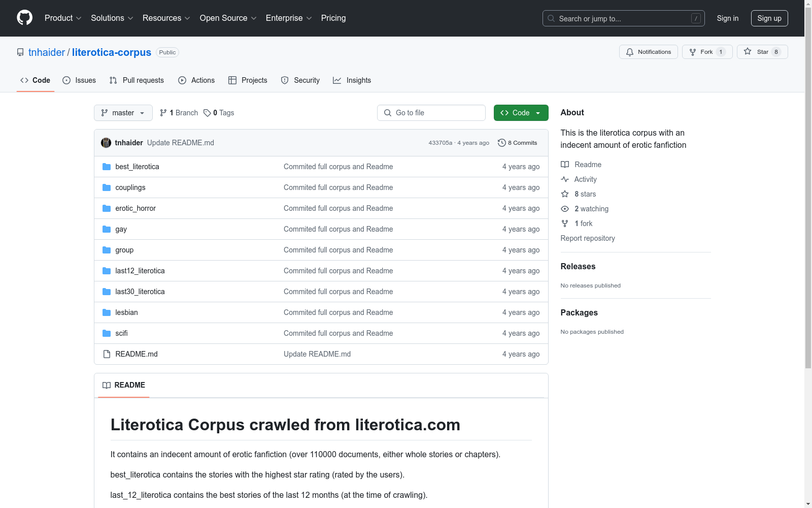Click the lesbian folder icon
Image resolution: width=812 pixels, height=508 pixels.
[x=107, y=312]
